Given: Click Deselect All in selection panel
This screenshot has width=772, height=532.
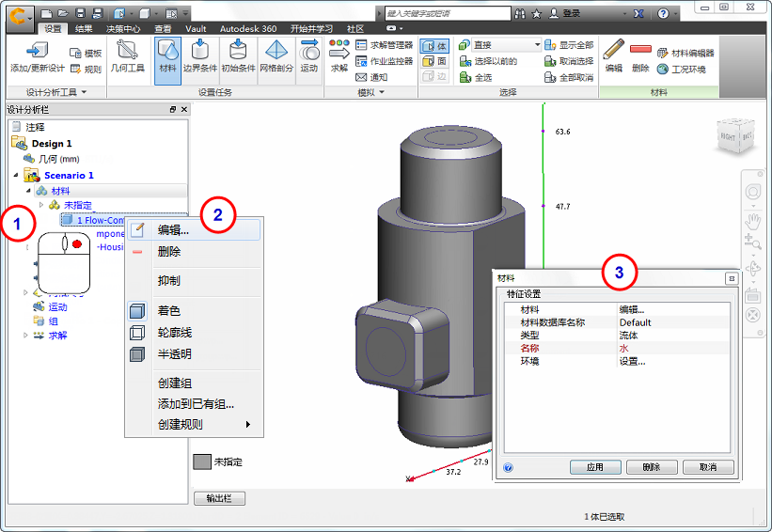Looking at the screenshot, I should tap(569, 77).
